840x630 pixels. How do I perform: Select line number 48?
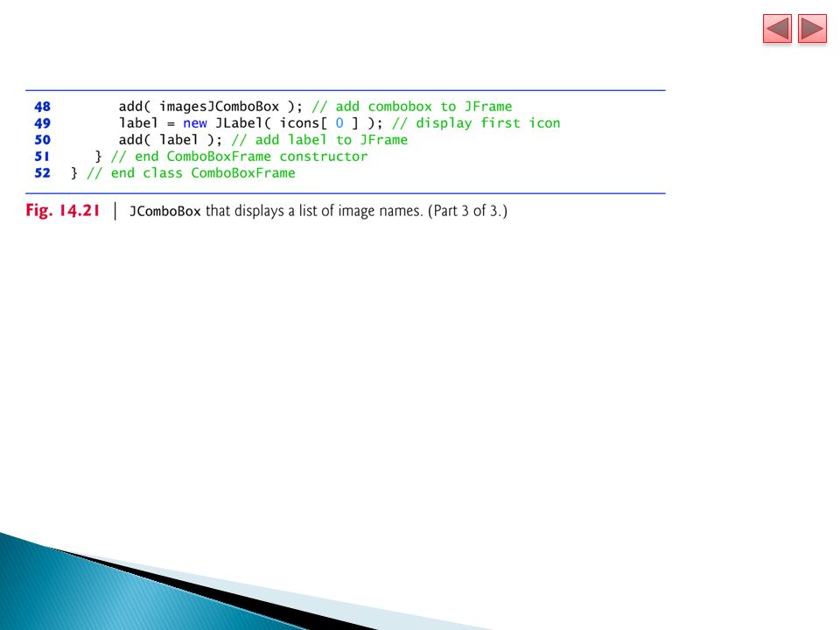42,107
